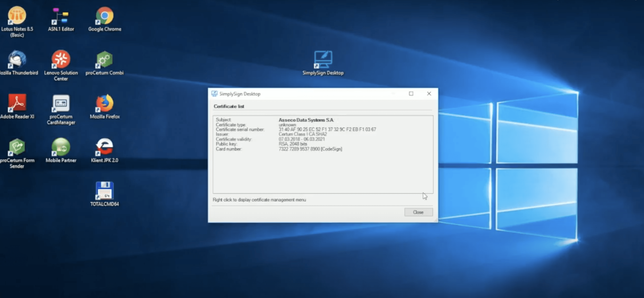Click the Certificate serial number: label

(240, 129)
